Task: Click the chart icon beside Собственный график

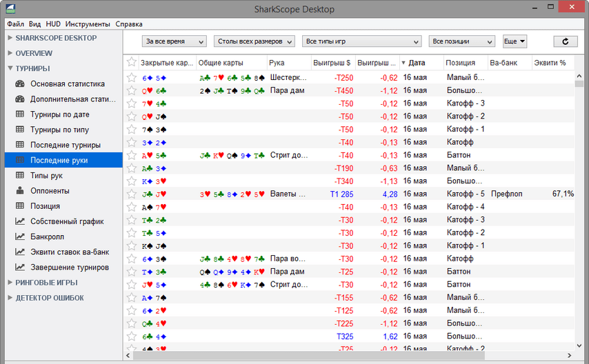Action: (20, 221)
